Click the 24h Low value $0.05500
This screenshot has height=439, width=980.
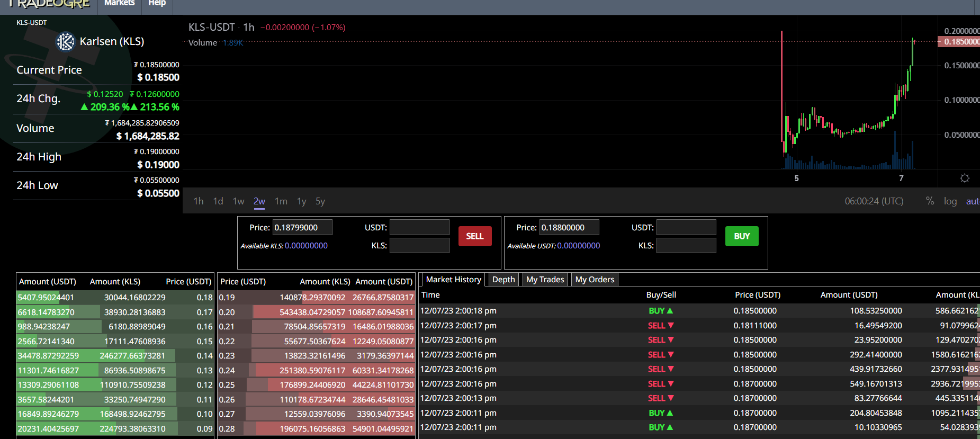pos(158,193)
